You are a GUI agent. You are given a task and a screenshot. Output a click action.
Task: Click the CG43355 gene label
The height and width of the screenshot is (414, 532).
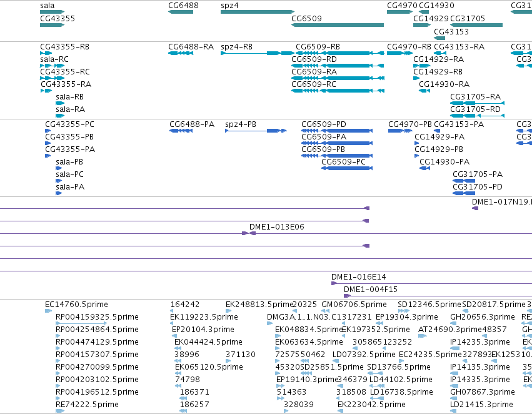[58, 19]
